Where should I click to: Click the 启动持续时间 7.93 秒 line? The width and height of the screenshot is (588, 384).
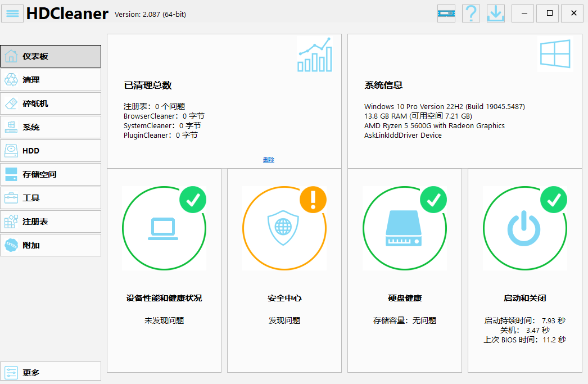524,320
